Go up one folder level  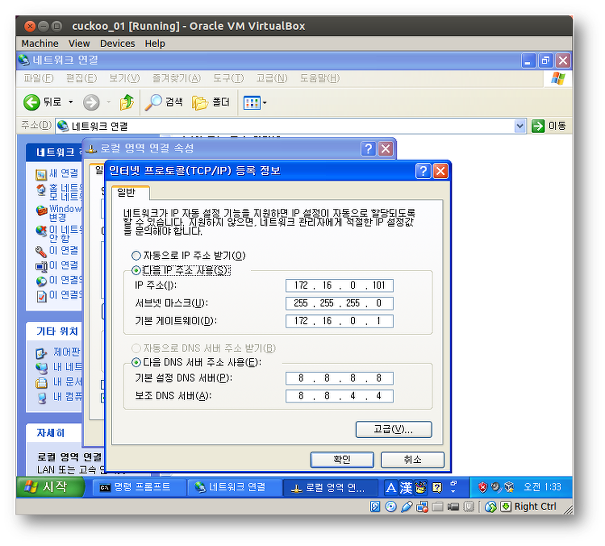(127, 102)
